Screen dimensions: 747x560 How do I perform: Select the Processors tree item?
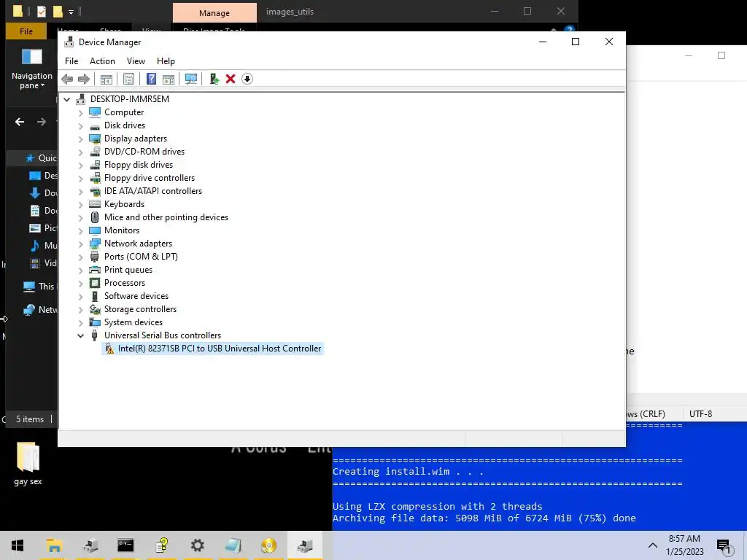[125, 283]
